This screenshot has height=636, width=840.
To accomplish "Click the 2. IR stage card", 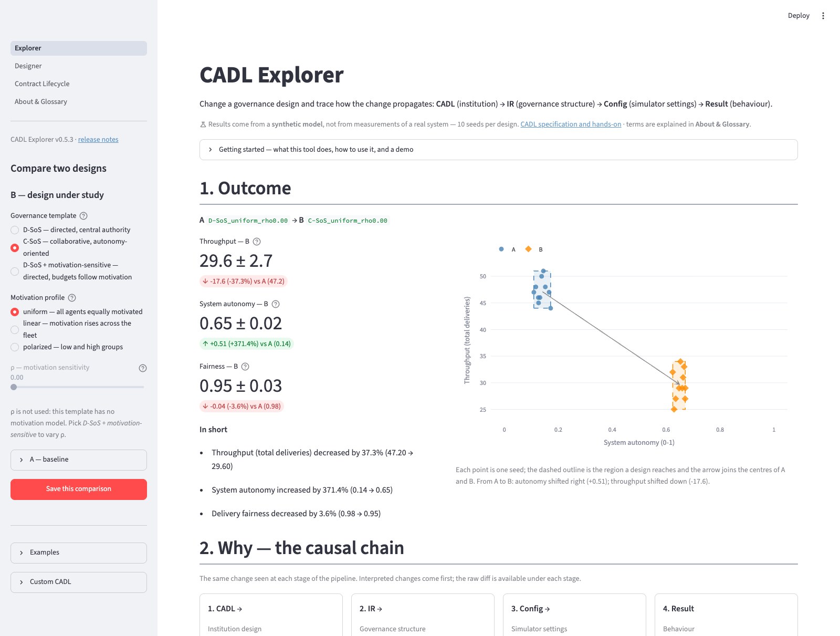I will pyautogui.click(x=423, y=615).
